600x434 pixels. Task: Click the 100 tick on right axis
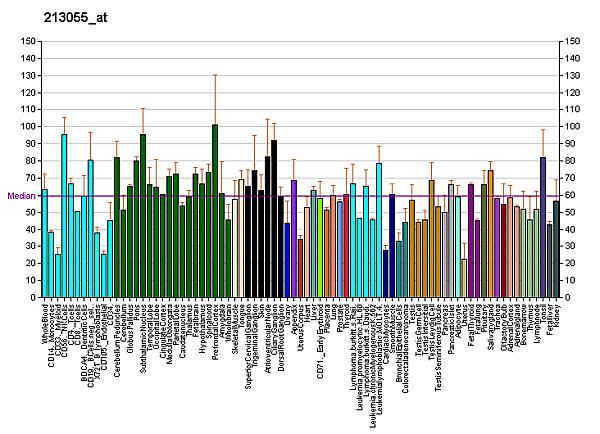point(574,127)
